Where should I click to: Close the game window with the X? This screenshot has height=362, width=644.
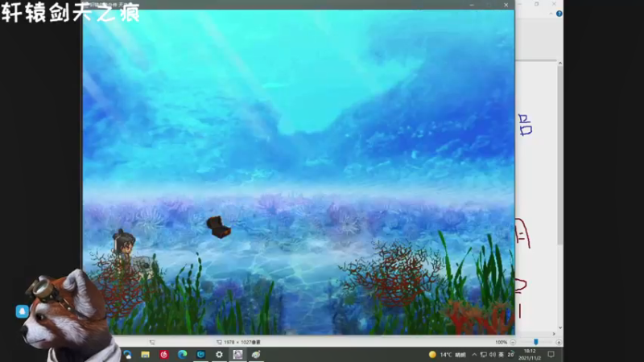pyautogui.click(x=506, y=5)
